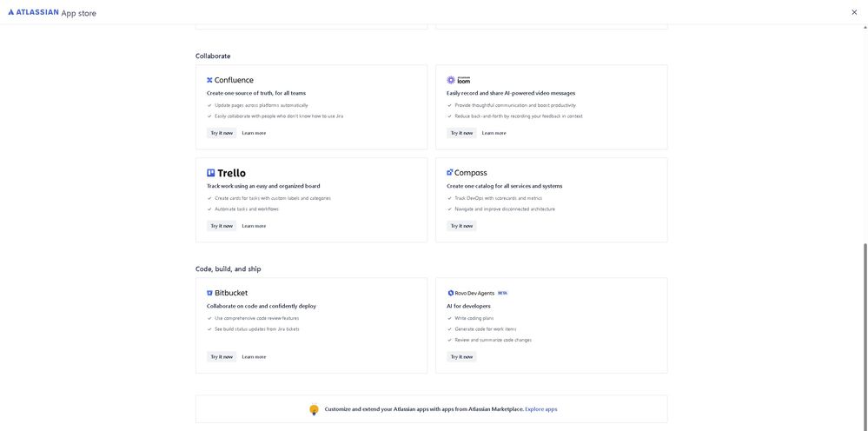Click 'Write coding plans' text
The image size is (868, 431).
(x=474, y=319)
